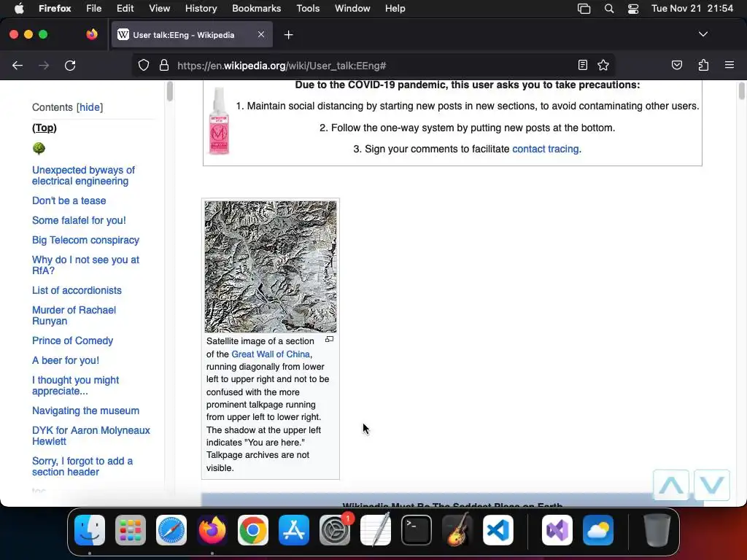Go to Sorry, I forgot section header
This screenshot has height=560, width=747.
[82, 467]
